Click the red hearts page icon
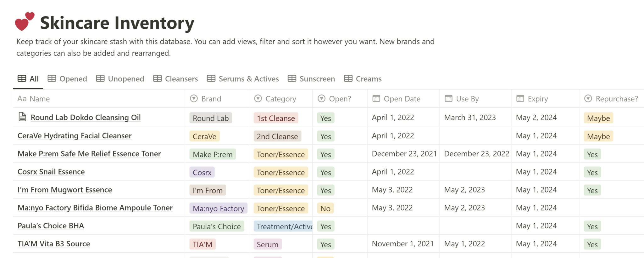The image size is (644, 258). (x=24, y=21)
